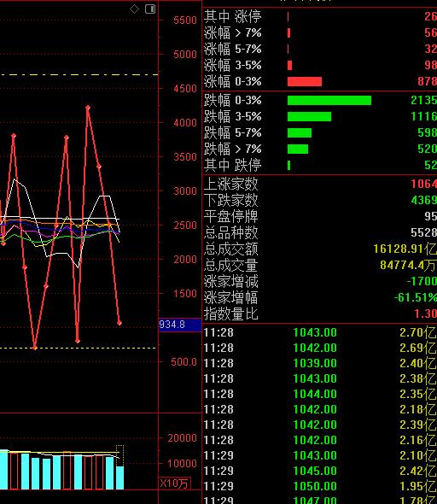The width and height of the screenshot is (437, 504).
Task: Click the 上涨家数 label
Action: [230, 184]
